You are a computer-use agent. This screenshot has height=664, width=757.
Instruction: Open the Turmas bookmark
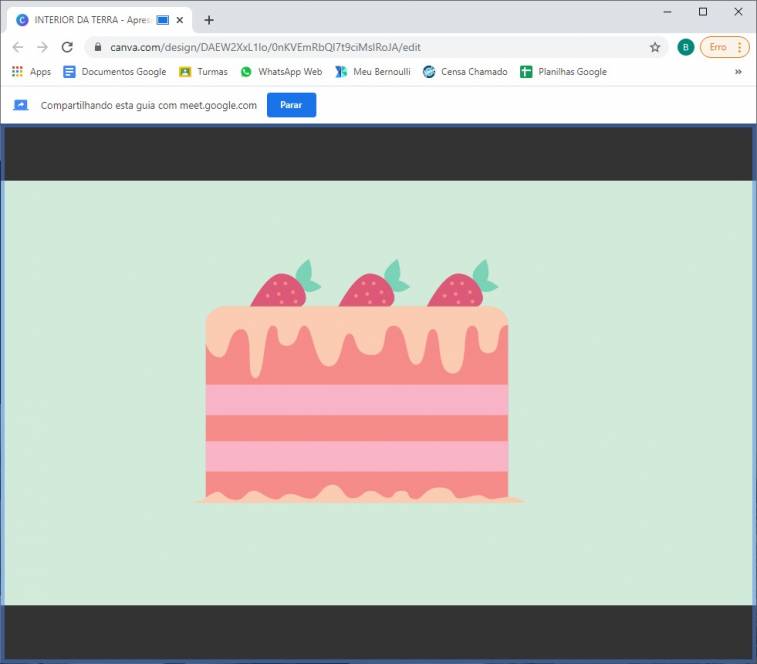pyautogui.click(x=203, y=72)
